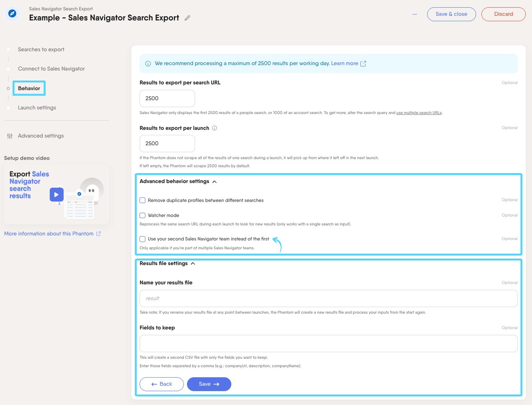The width and height of the screenshot is (532, 405).
Task: Enable the Watcher mode checkbox
Action: point(143,215)
